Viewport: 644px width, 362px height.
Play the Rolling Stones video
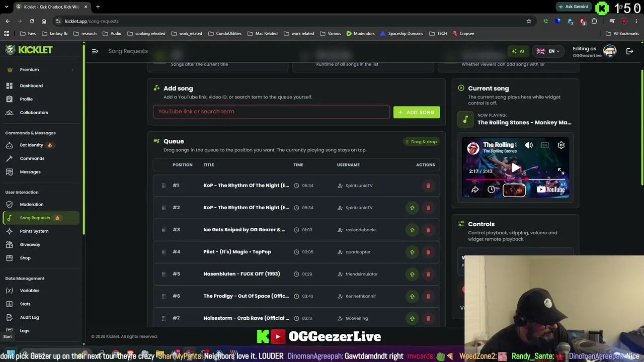516,167
